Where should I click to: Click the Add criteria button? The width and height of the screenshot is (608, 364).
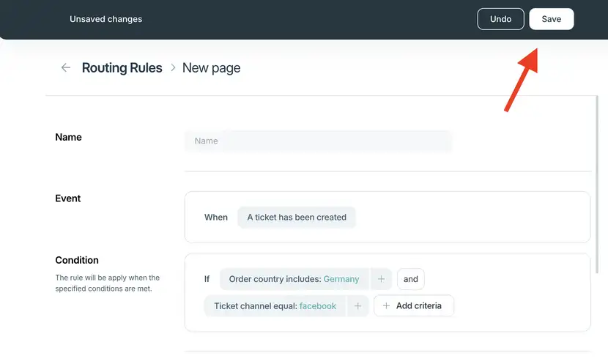[x=414, y=306]
